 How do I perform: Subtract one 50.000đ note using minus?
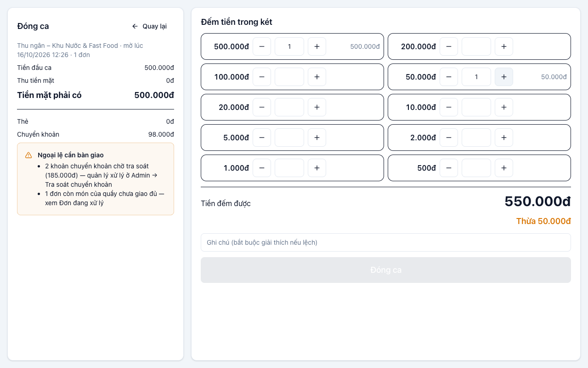449,77
